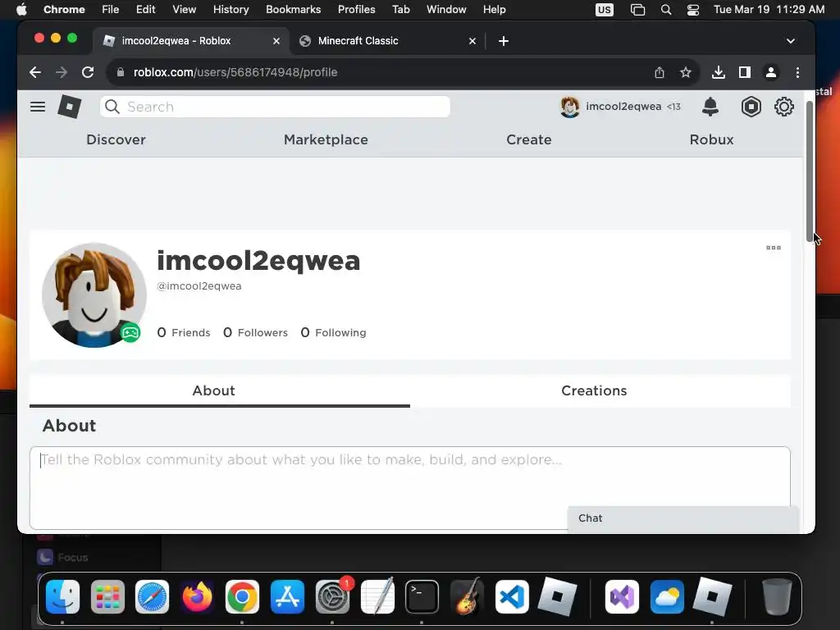Reload the Roblox profile page

[88, 72]
